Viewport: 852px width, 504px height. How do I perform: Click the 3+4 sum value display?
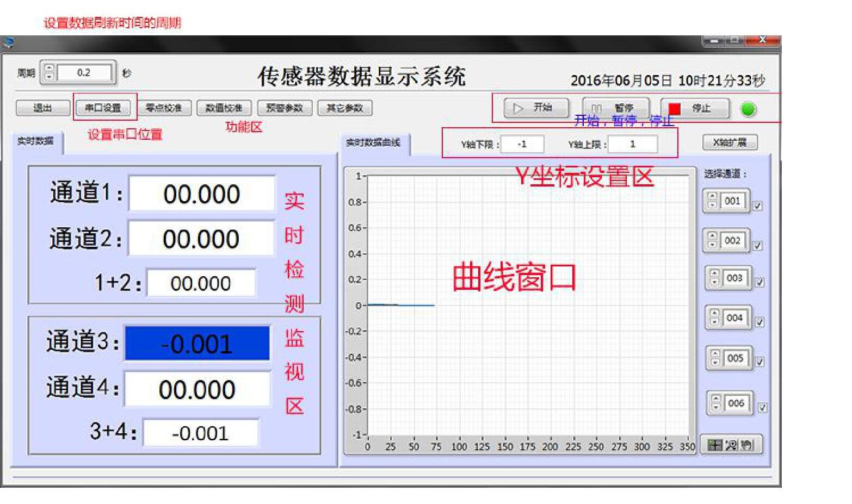point(200,433)
